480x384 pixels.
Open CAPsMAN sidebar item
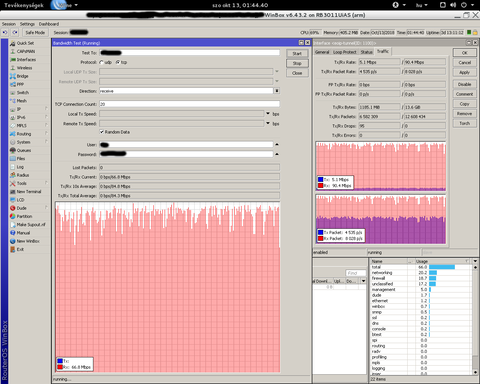[26, 51]
